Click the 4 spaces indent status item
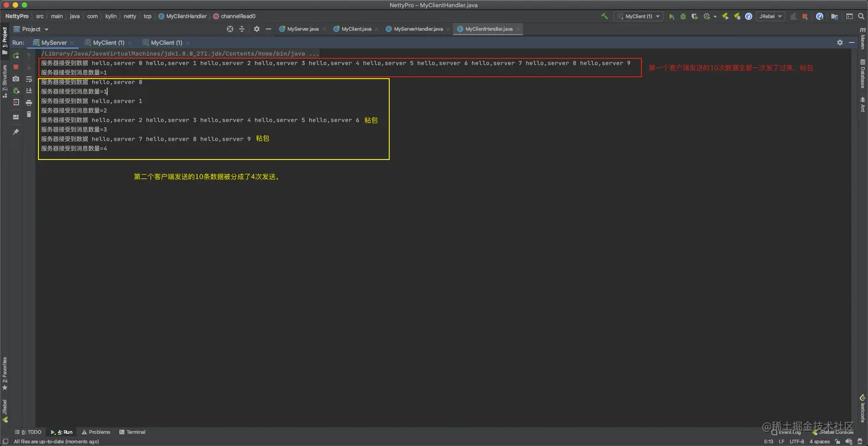Screen dimensions: 868x446 click(820, 441)
